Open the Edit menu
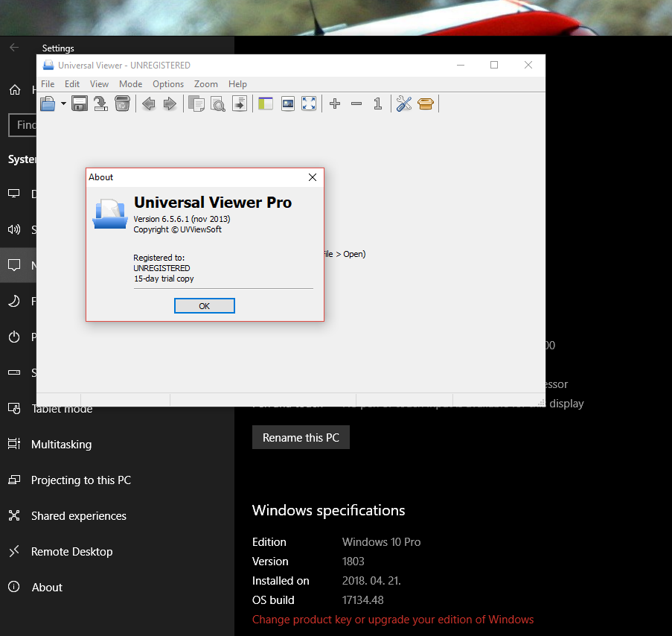Viewport: 672px width, 636px height. (x=72, y=84)
